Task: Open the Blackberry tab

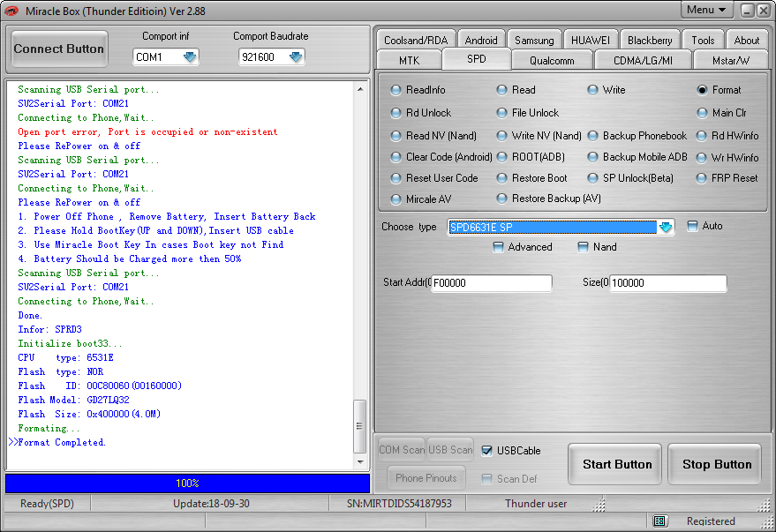Action: (x=649, y=40)
